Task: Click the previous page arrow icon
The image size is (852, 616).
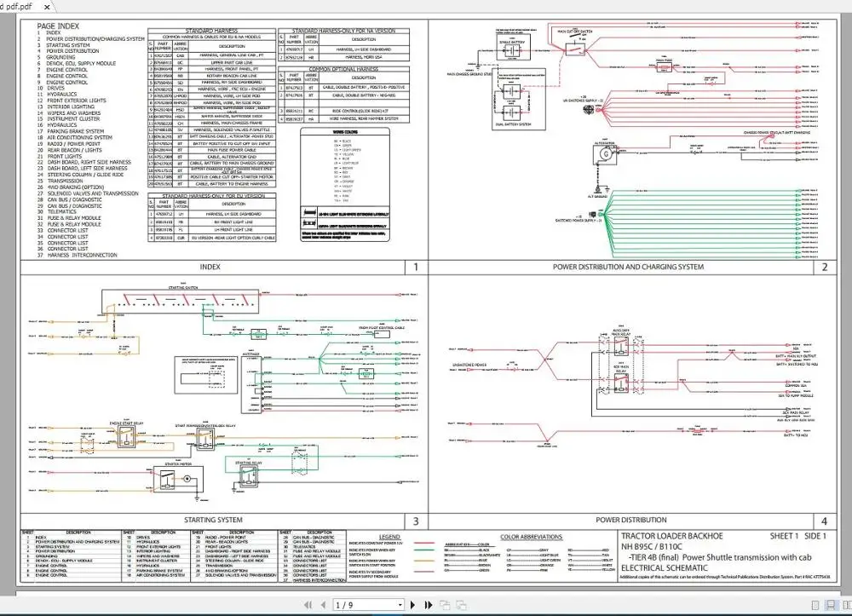Action: (x=323, y=605)
